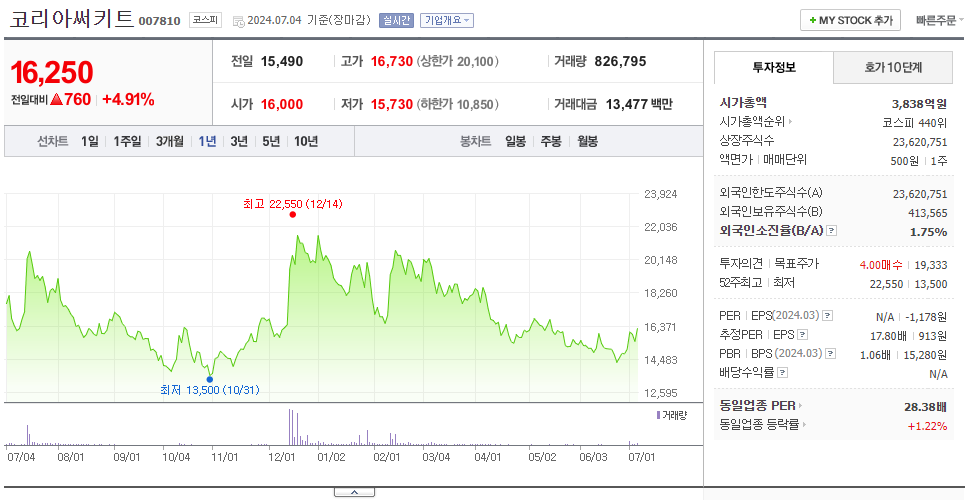Follow the 시가총액순위 arrow link
Viewport: 968px width, 500px height.
pyautogui.click(x=791, y=122)
